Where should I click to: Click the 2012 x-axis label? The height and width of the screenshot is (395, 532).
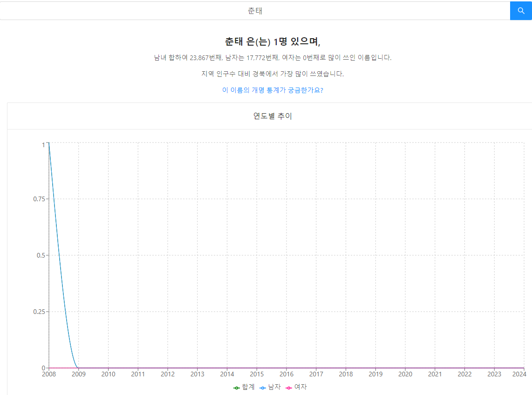click(x=168, y=374)
